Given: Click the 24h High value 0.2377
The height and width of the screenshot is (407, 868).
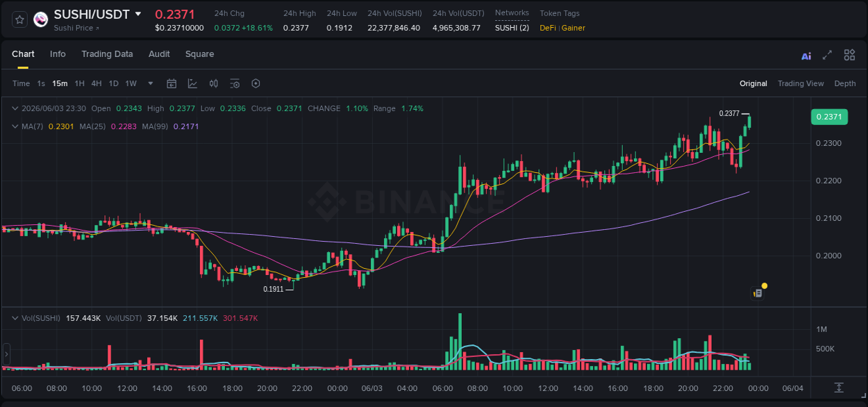Looking at the screenshot, I should pyautogui.click(x=297, y=28).
